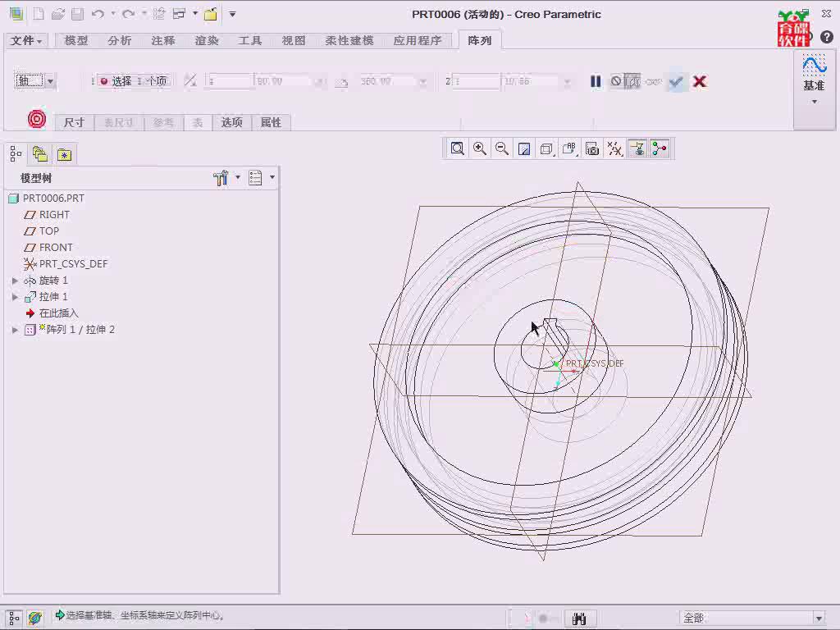
Task: Cancel the pattern with the red X
Action: 700,81
